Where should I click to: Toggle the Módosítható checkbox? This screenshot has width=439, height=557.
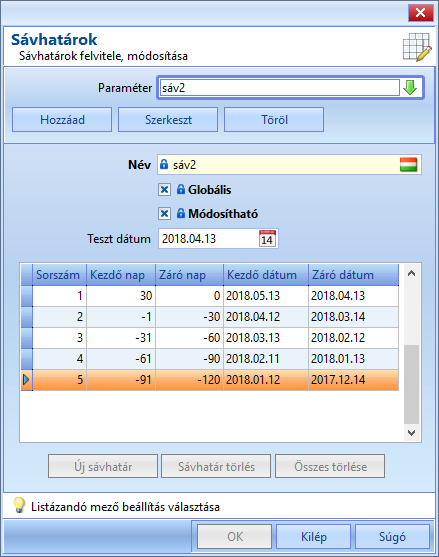point(164,214)
